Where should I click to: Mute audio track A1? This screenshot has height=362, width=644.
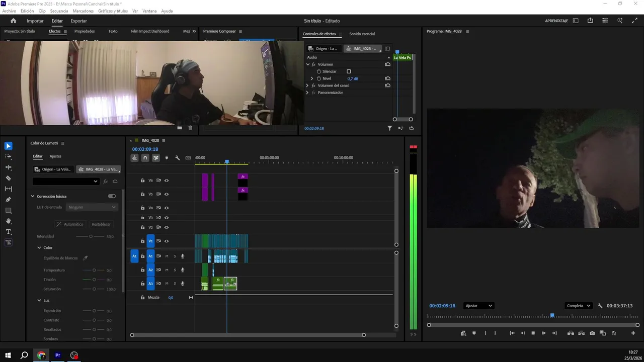point(167,256)
